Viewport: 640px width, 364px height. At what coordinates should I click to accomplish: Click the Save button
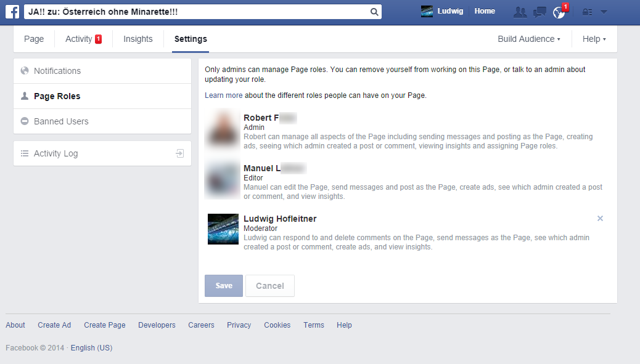[224, 286]
